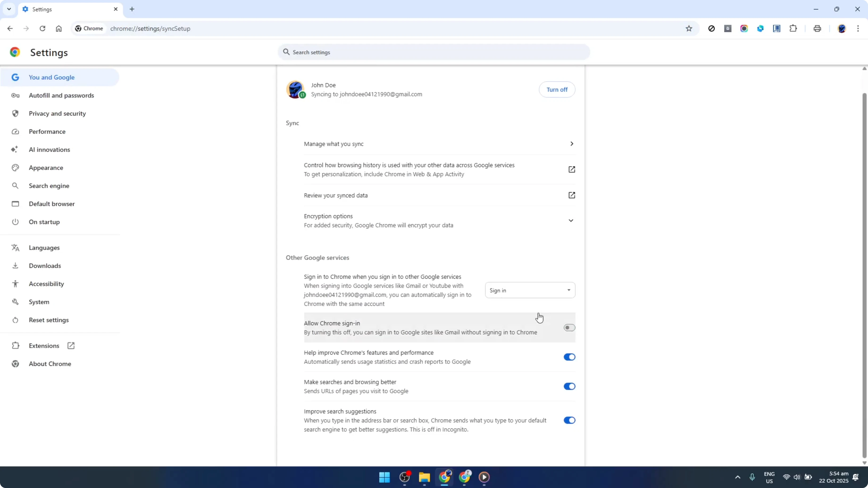The width and height of the screenshot is (868, 488).
Task: Open the Appearance settings section
Action: pos(46,167)
